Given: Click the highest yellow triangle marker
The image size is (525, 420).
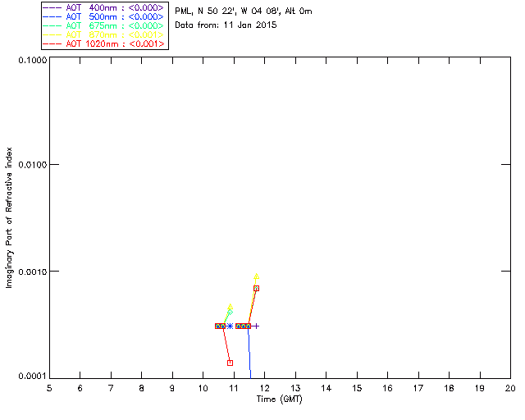Looking at the screenshot, I should 257,276.
